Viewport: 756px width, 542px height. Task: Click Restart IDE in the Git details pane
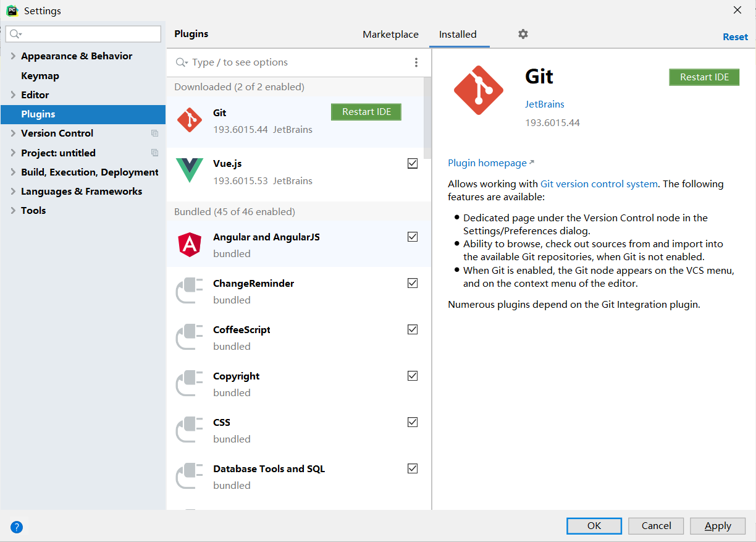click(704, 77)
